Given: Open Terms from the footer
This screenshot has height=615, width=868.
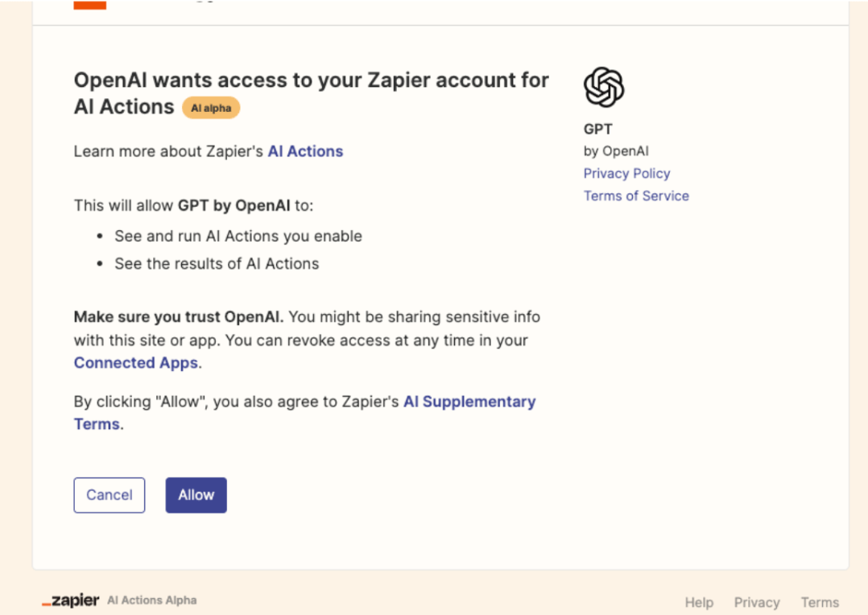Looking at the screenshot, I should pos(819,601).
